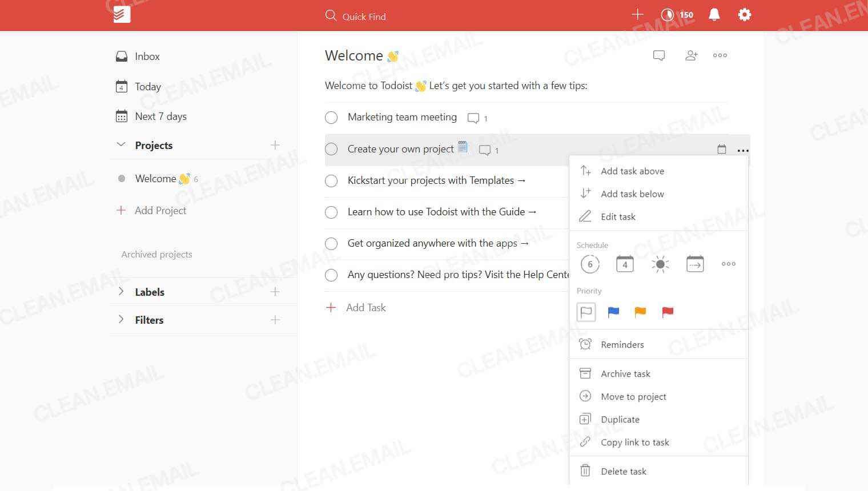868x491 pixels.
Task: Expand the Labels section
Action: [121, 291]
